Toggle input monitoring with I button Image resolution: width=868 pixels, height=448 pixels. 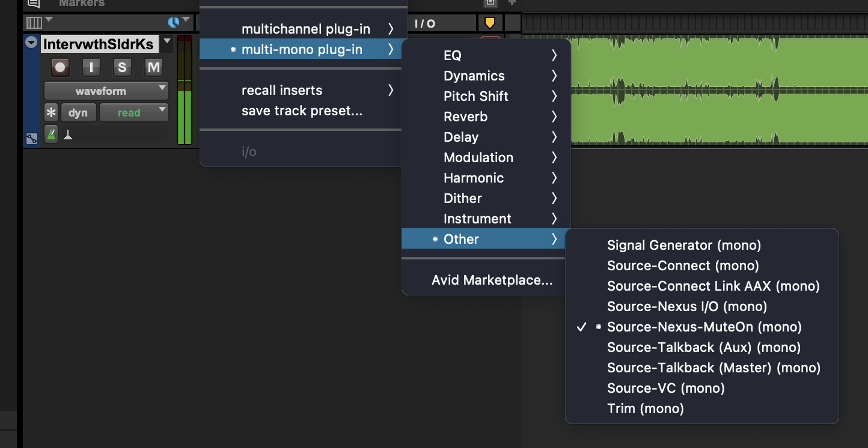coord(91,67)
